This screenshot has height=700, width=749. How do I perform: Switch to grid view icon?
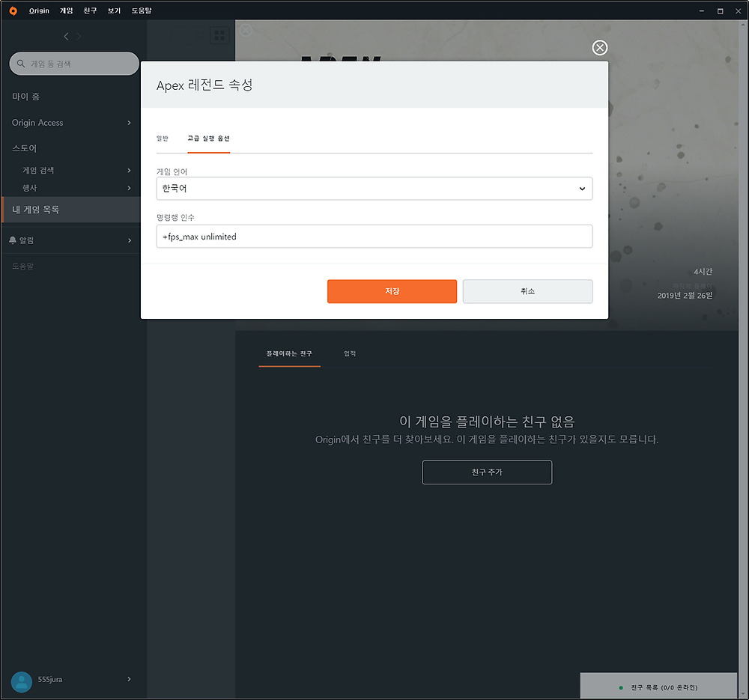[219, 35]
